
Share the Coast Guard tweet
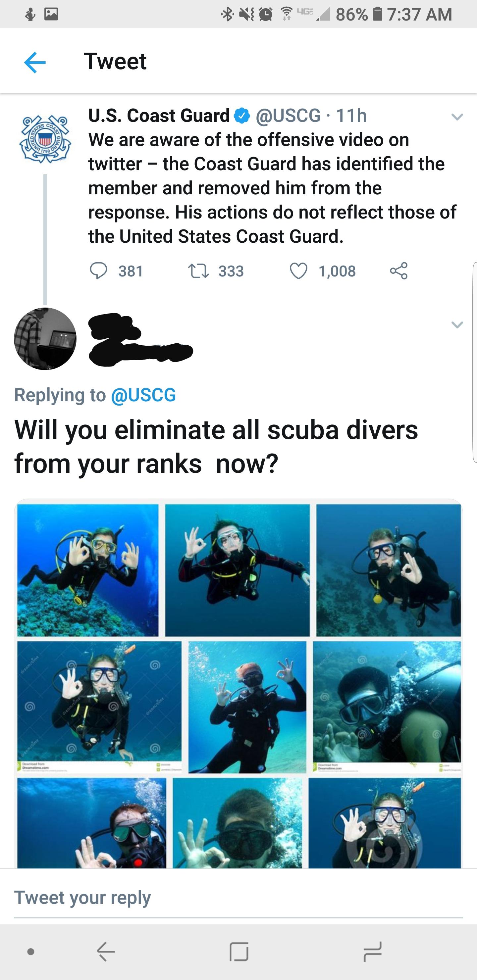click(x=398, y=271)
